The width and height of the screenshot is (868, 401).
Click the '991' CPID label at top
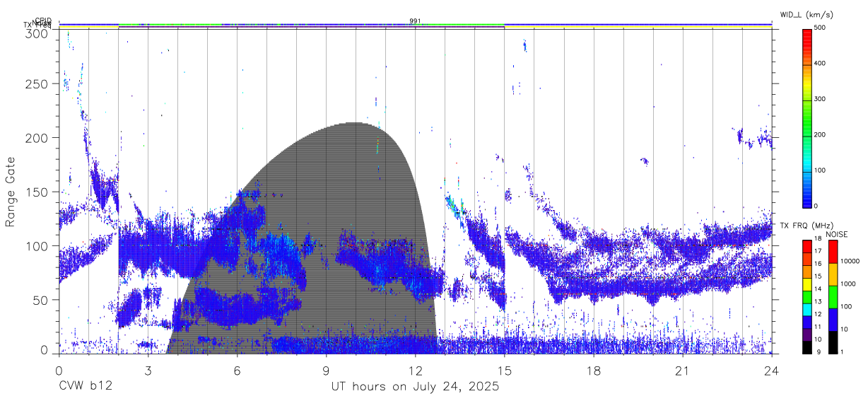[x=415, y=21]
